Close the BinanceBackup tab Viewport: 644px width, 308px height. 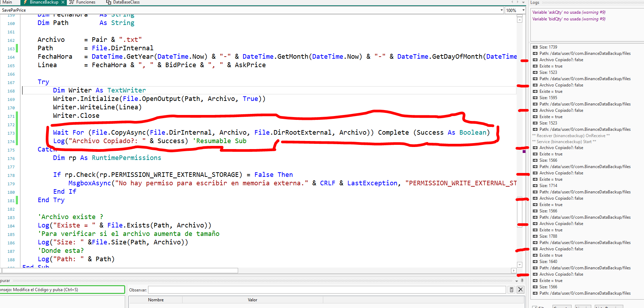click(63, 2)
